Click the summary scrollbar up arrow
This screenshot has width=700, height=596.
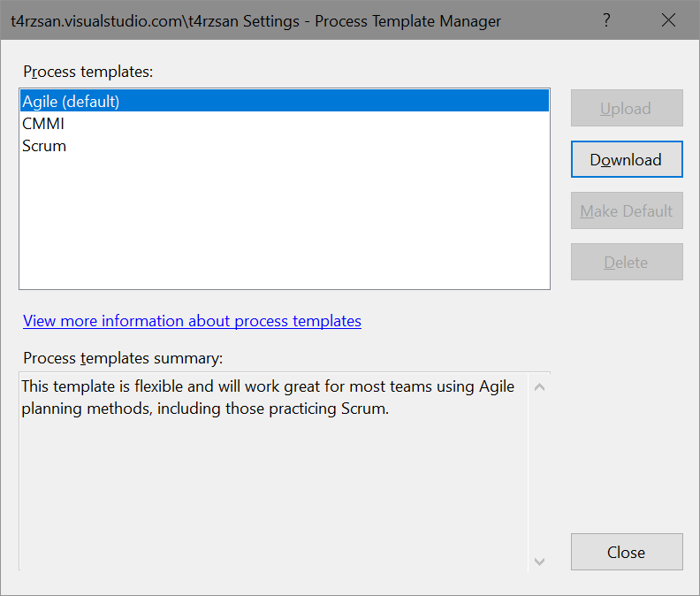(x=540, y=387)
